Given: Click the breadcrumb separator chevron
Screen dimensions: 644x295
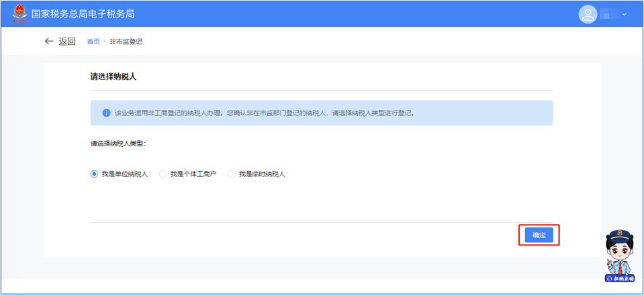Looking at the screenshot, I should pos(105,42).
